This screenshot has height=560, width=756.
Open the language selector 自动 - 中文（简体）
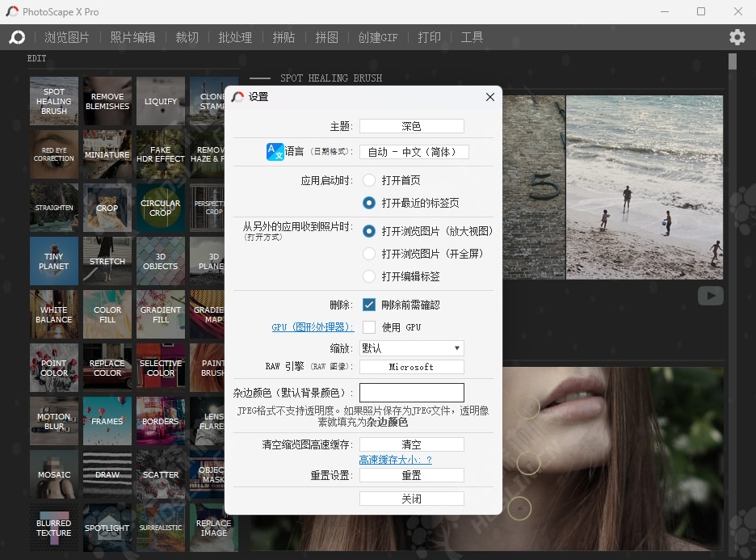pos(414,152)
